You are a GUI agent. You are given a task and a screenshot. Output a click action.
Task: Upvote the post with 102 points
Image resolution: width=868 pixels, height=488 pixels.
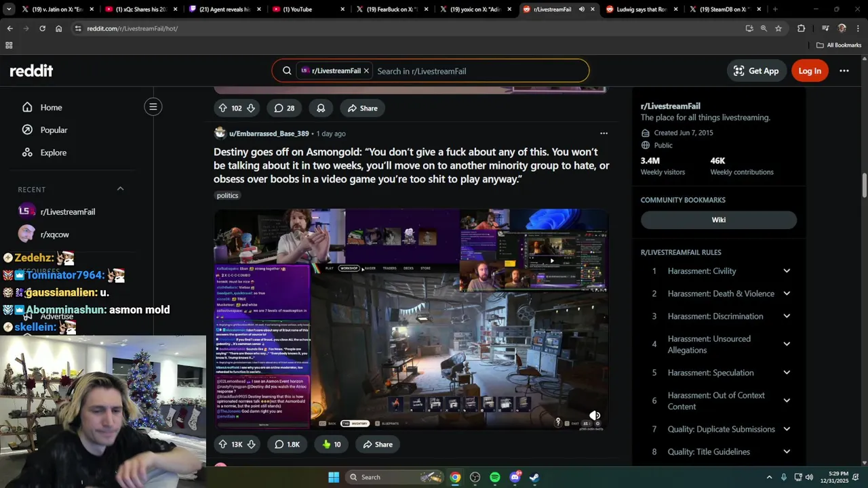[x=222, y=108]
